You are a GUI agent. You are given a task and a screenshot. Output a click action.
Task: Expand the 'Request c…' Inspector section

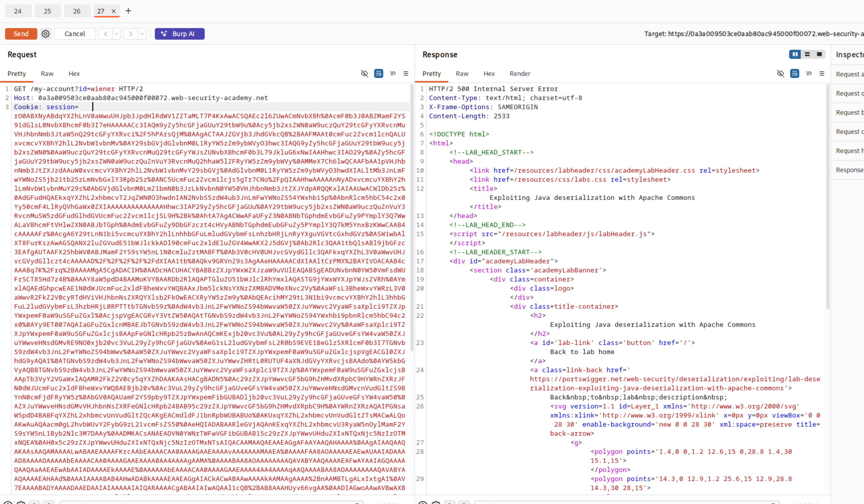coord(848,132)
